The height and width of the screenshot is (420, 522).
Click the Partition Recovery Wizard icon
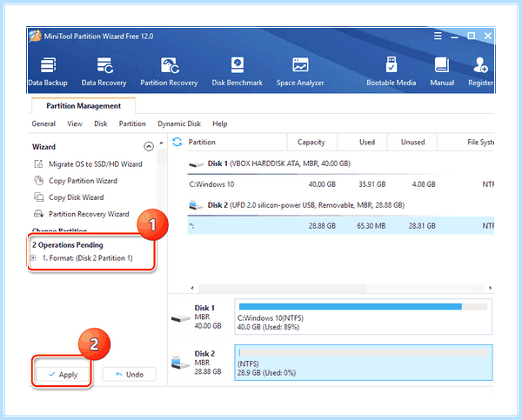[38, 214]
